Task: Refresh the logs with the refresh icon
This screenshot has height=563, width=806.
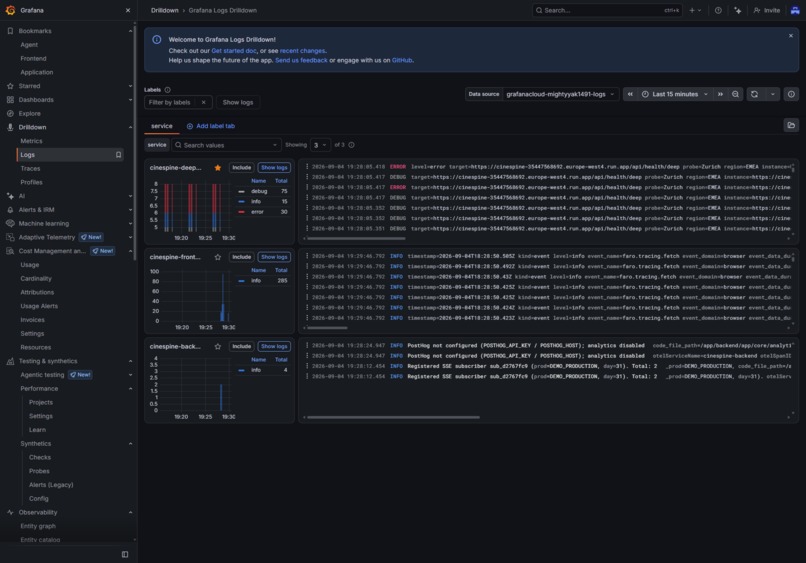Action: tap(754, 94)
